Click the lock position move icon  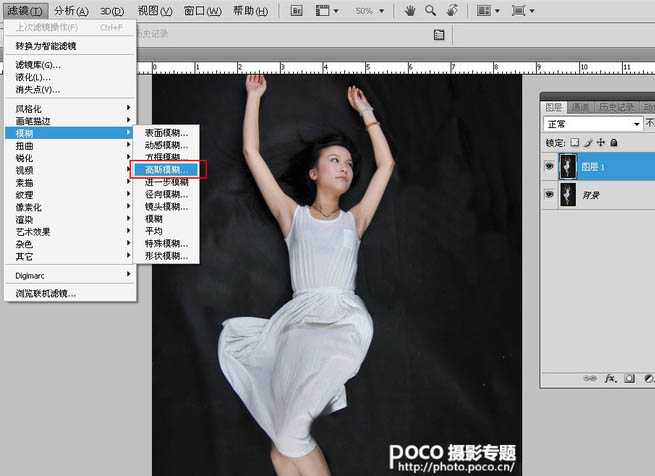[x=599, y=142]
